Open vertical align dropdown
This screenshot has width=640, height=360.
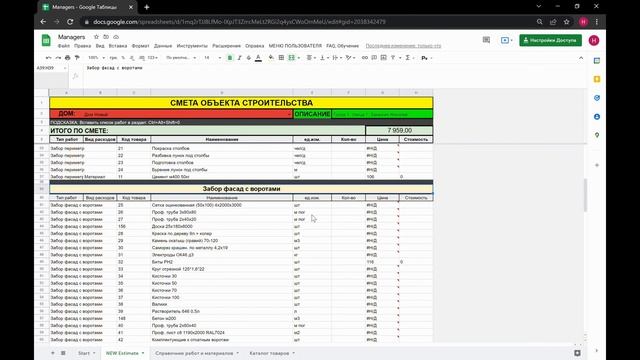324,58
